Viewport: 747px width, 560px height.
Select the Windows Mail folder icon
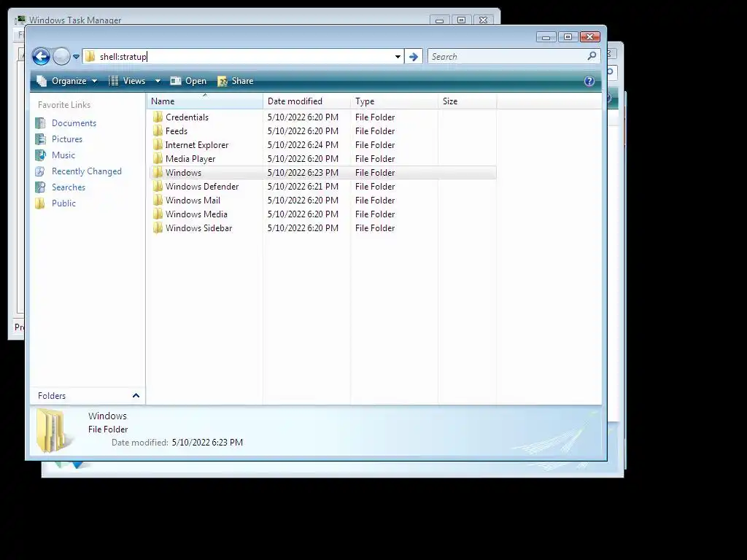(x=158, y=200)
